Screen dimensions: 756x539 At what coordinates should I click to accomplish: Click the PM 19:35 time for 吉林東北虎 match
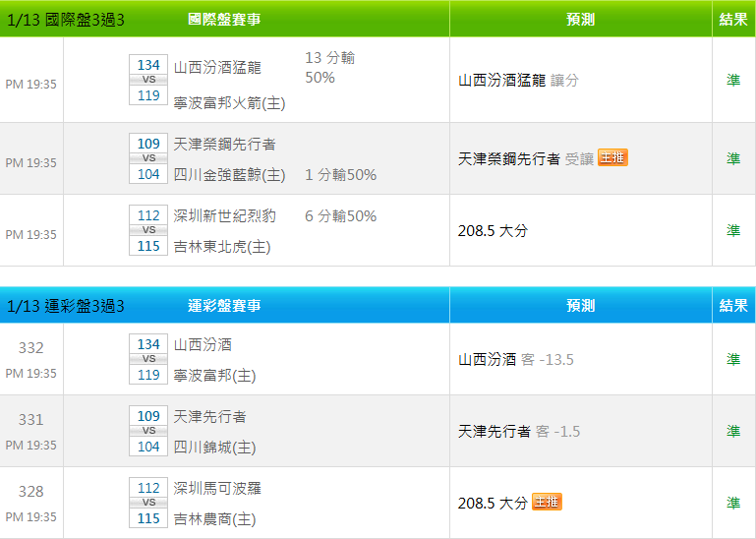(30, 234)
